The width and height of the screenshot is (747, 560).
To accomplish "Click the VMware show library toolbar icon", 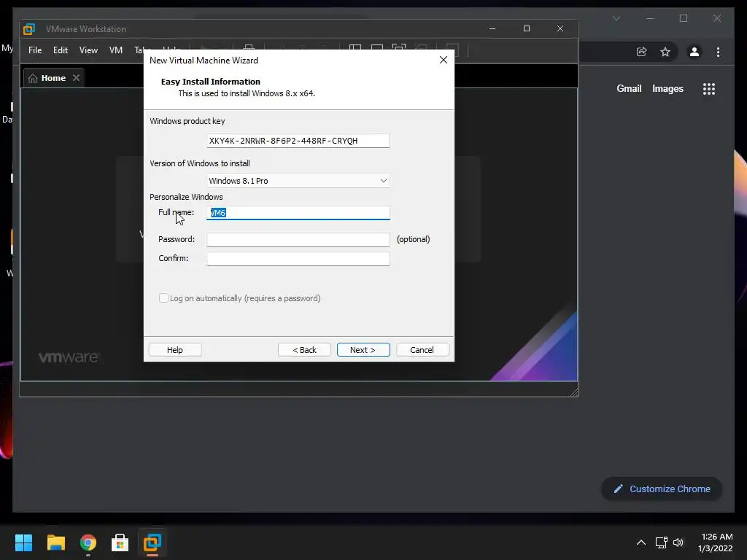I will pyautogui.click(x=355, y=47).
